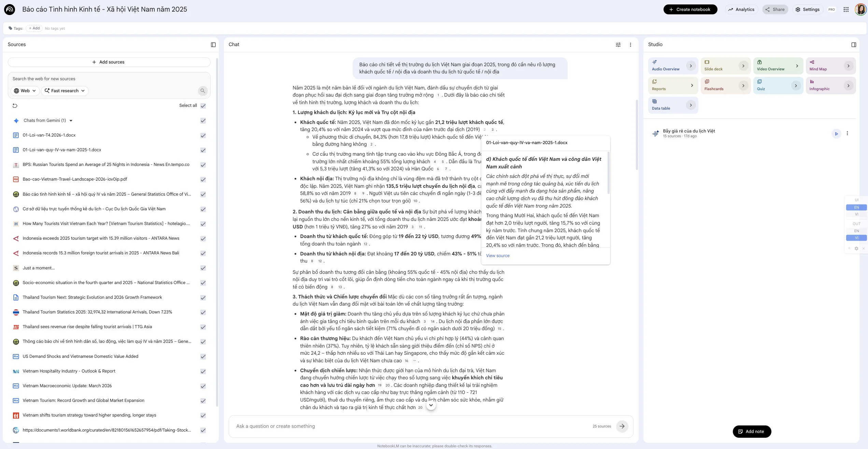
Task: Select VI under OUT language
Action: [x=856, y=238]
